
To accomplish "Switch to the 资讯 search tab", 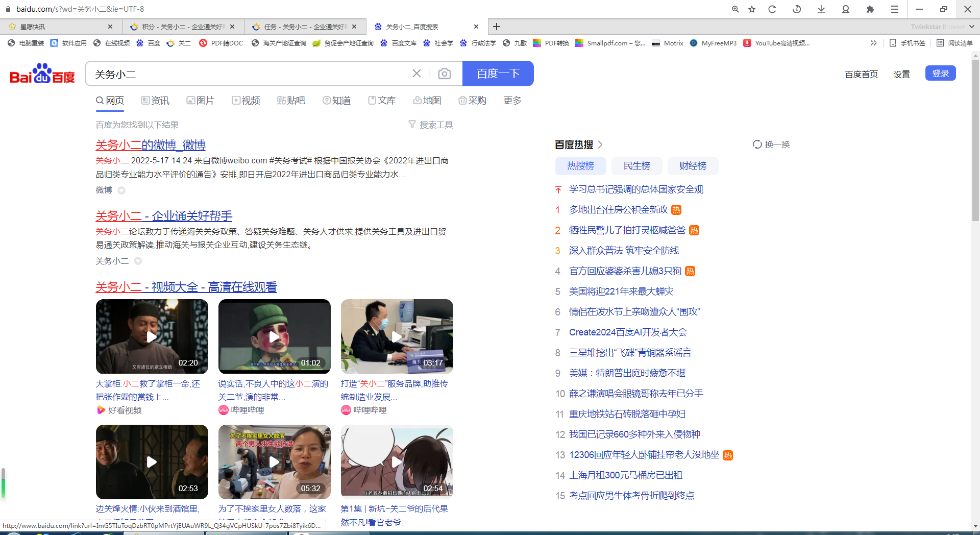I will tap(155, 101).
